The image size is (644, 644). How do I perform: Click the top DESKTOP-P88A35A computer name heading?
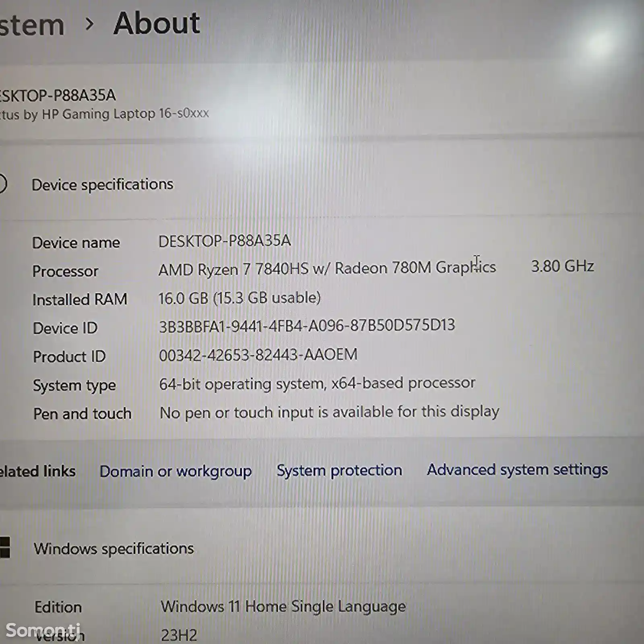tap(58, 96)
